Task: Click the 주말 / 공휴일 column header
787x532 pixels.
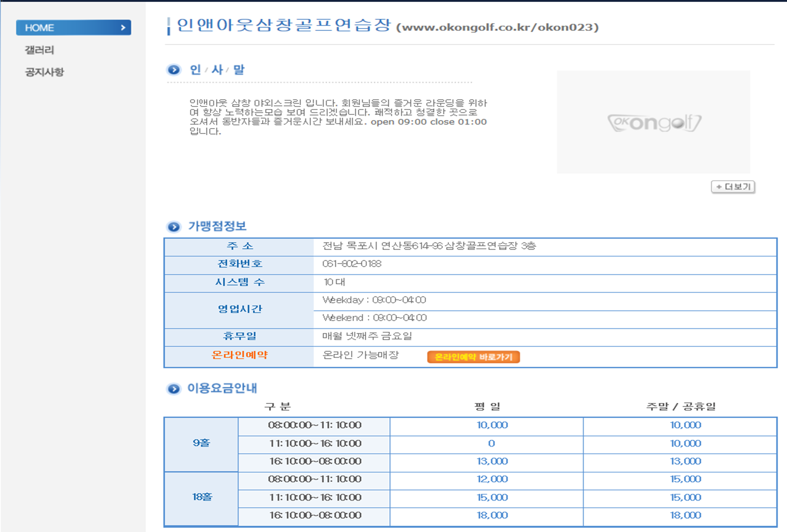Action: tap(681, 406)
